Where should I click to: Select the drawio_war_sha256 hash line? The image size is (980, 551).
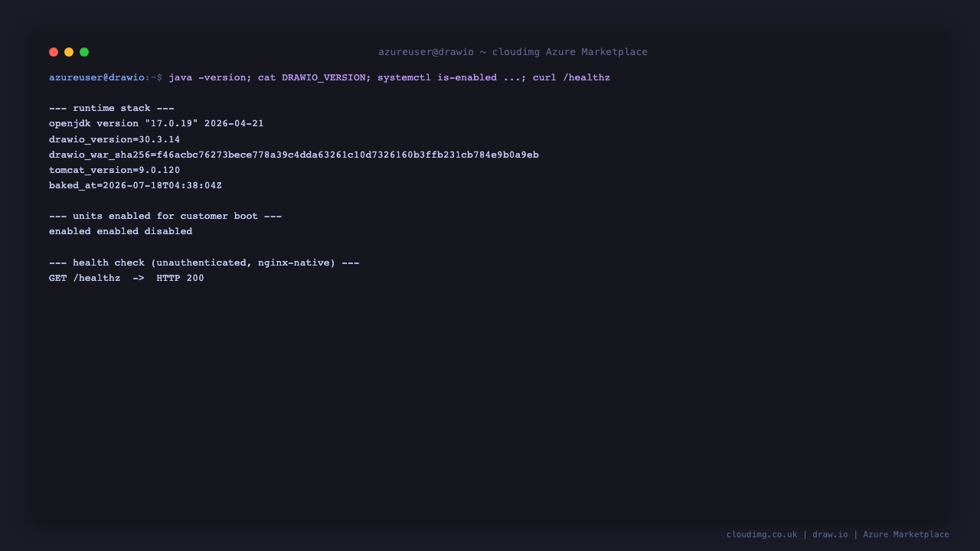click(294, 155)
